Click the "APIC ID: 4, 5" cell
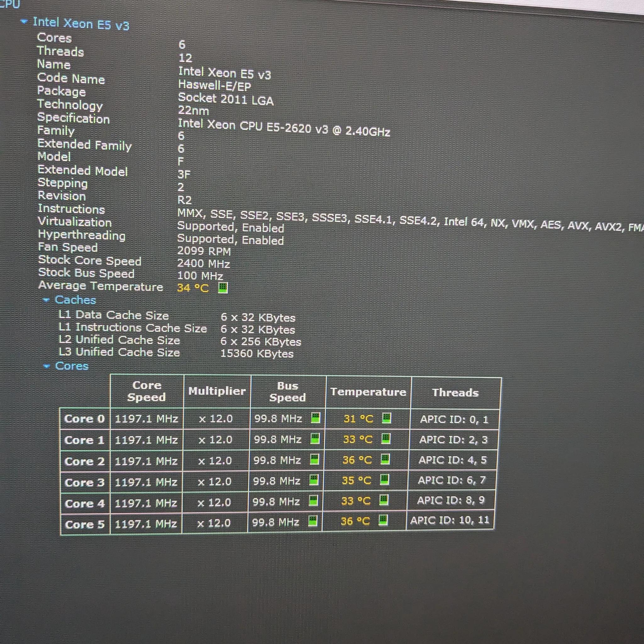The height and width of the screenshot is (644, 644). pyautogui.click(x=453, y=460)
